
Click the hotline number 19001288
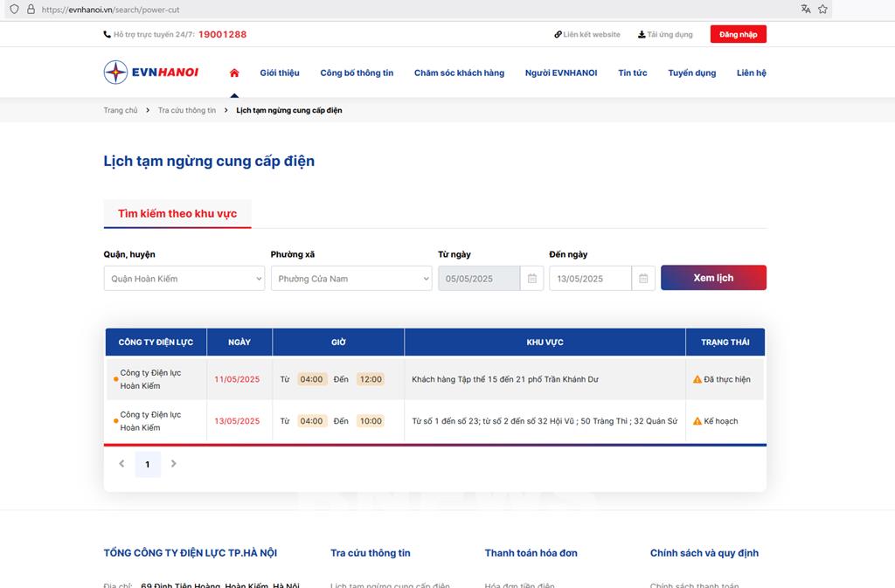pos(223,34)
